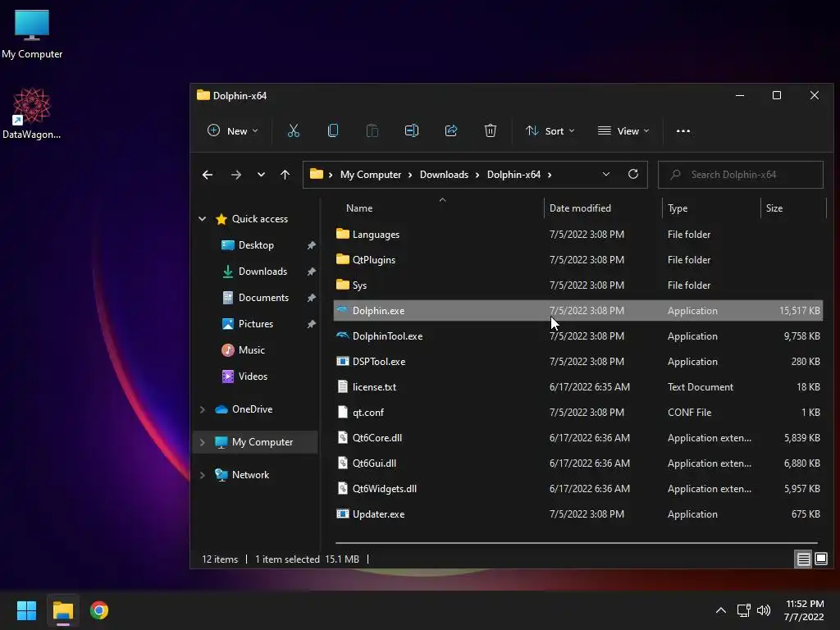Click My Computer in address breadcrumb

pyautogui.click(x=371, y=175)
